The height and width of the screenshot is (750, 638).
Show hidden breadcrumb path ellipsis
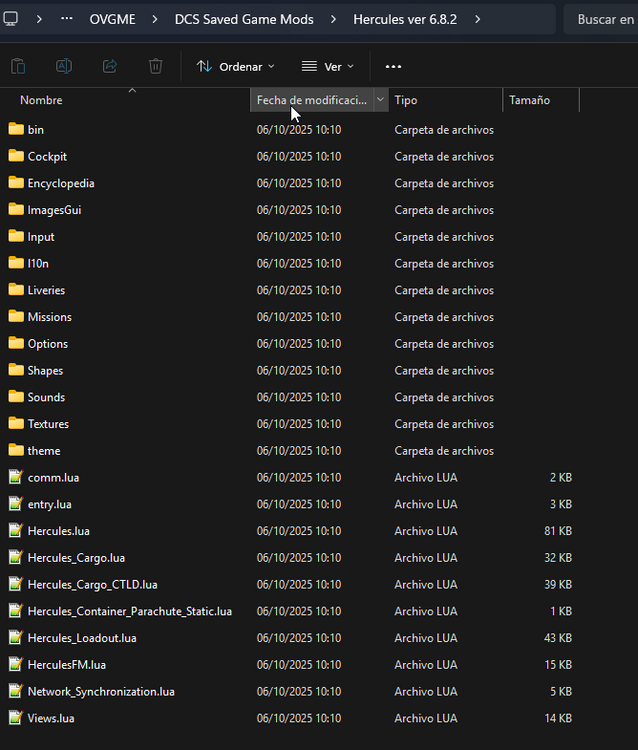[66, 19]
